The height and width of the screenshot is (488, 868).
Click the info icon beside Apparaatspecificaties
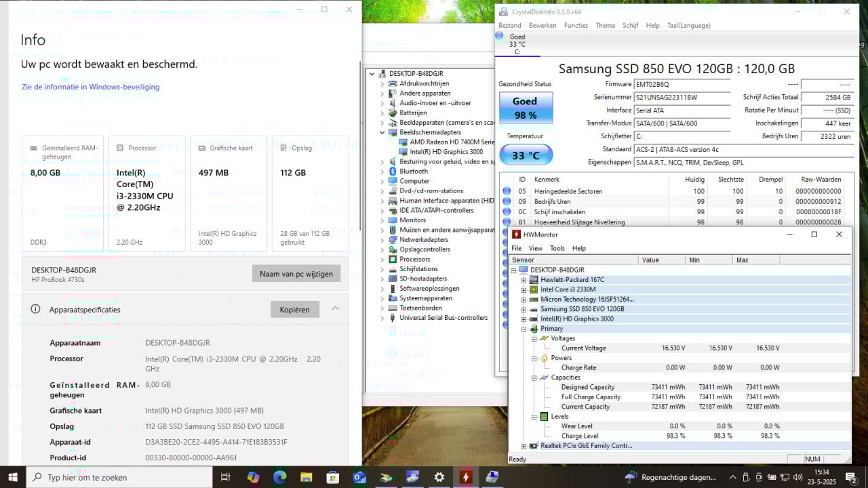pos(35,309)
